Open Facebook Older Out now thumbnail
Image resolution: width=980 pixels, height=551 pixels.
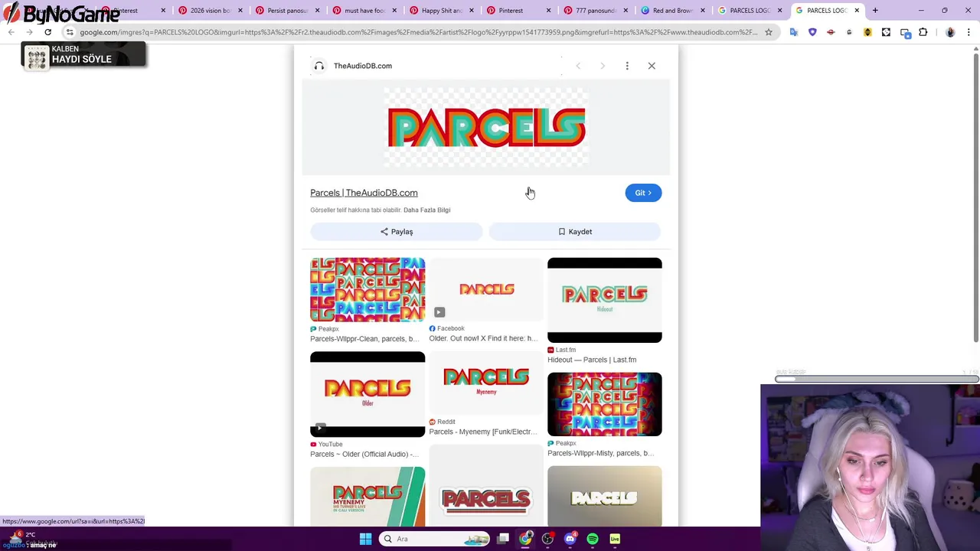click(x=486, y=290)
